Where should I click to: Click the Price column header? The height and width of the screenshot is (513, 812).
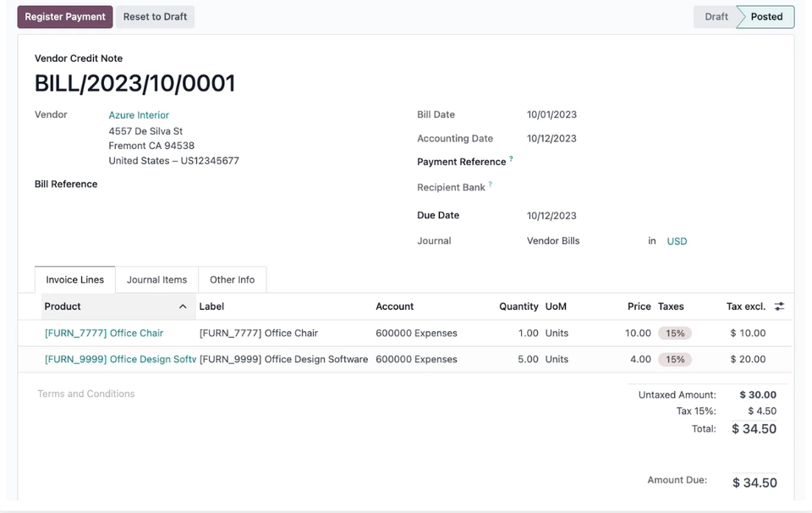click(x=639, y=306)
